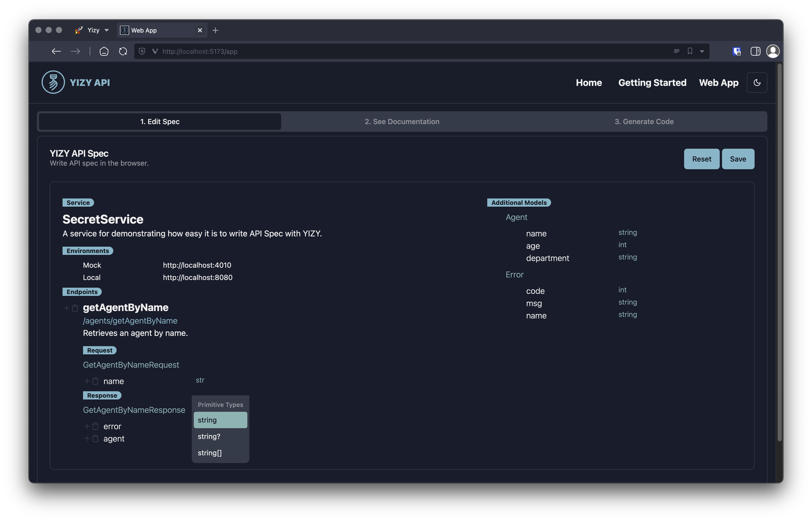Click plus icon beside getAgentByName endpoint
812x521 pixels.
click(x=66, y=308)
